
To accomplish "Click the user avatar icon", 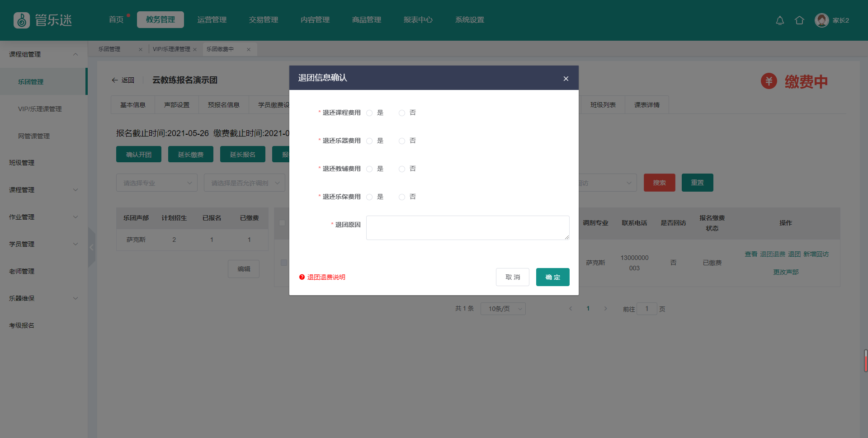I will 821,20.
